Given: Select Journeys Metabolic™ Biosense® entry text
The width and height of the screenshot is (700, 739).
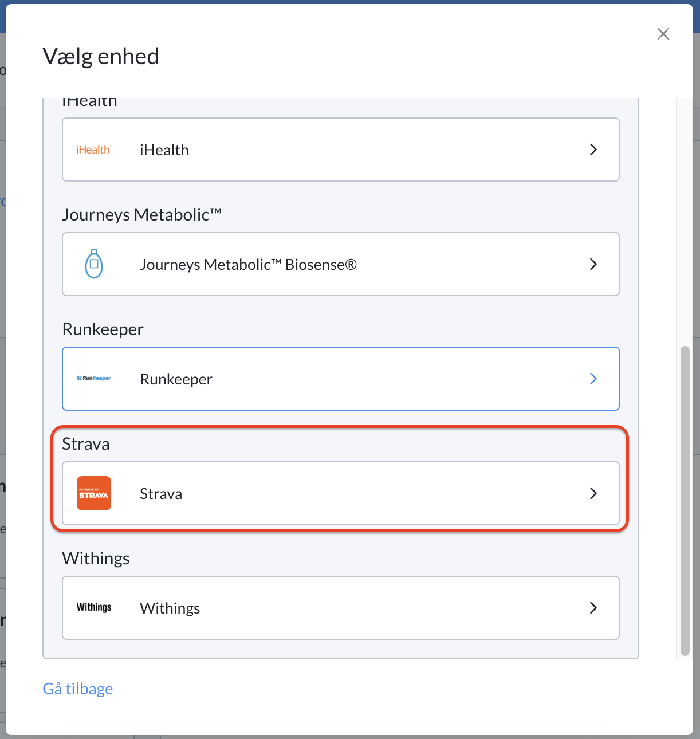Looking at the screenshot, I should coord(249,265).
